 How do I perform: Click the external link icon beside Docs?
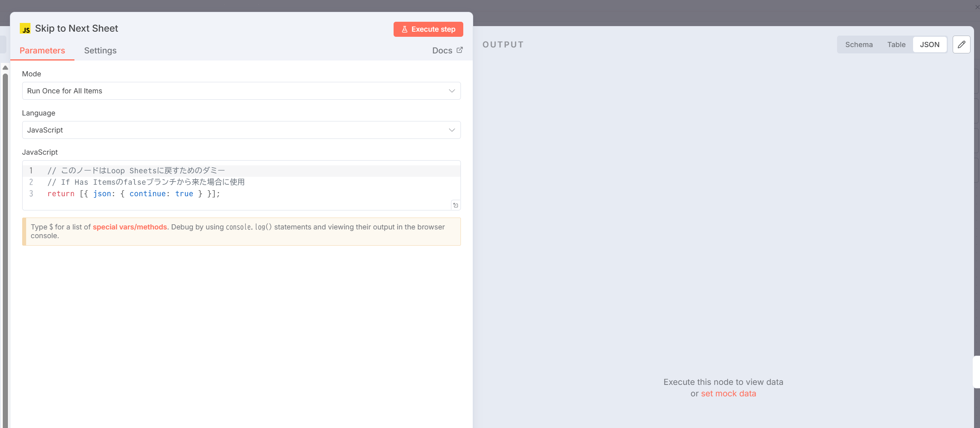point(460,50)
